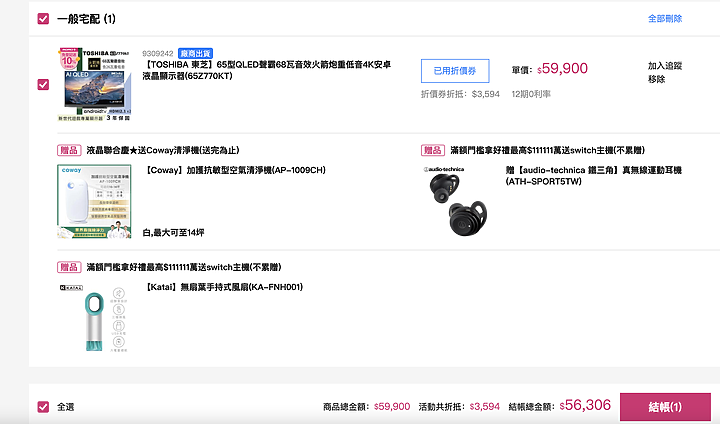Click the 一般宅配 (1) heading text
Image resolution: width=720 pixels, height=424 pixels.
pos(86,19)
